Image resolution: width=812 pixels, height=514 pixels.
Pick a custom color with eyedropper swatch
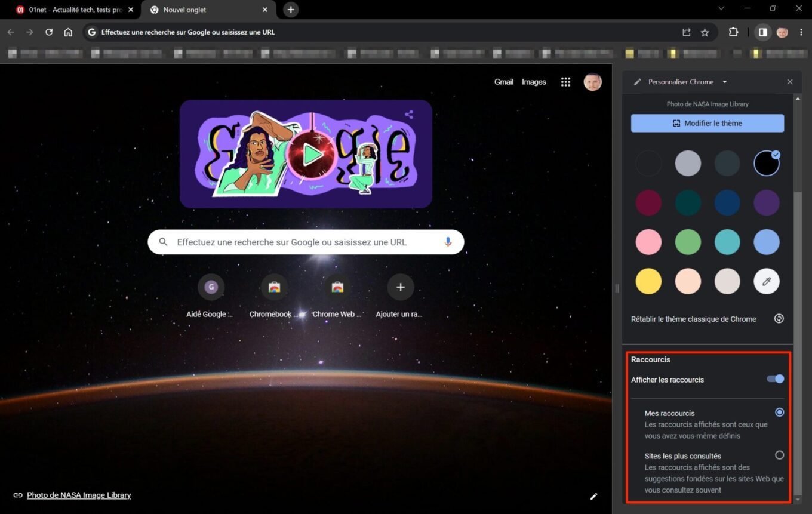click(x=767, y=281)
